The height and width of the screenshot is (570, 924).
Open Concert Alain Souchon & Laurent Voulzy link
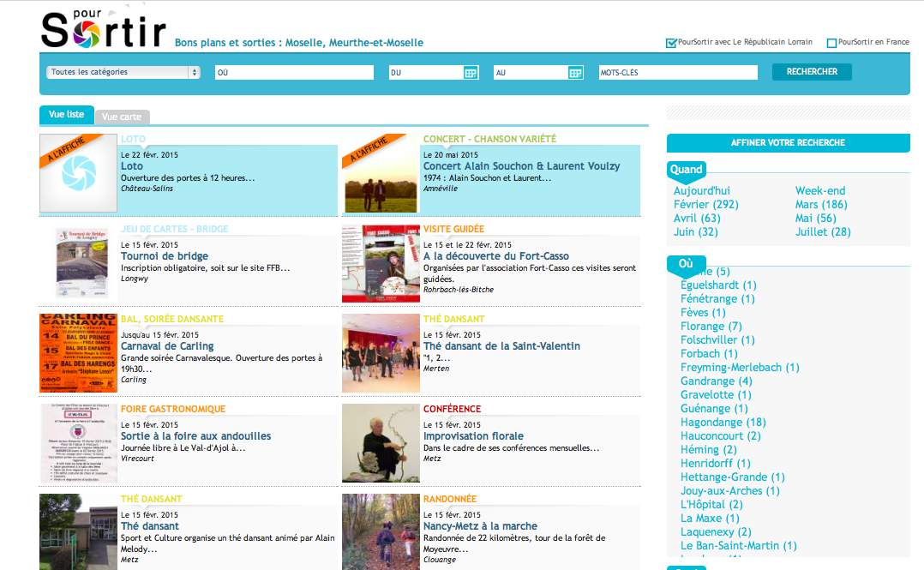point(521,166)
